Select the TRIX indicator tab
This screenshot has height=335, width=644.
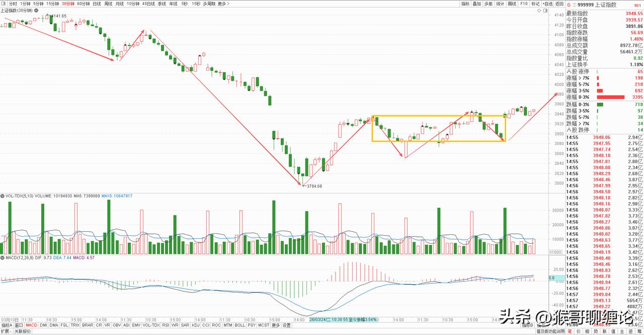click(x=75, y=325)
